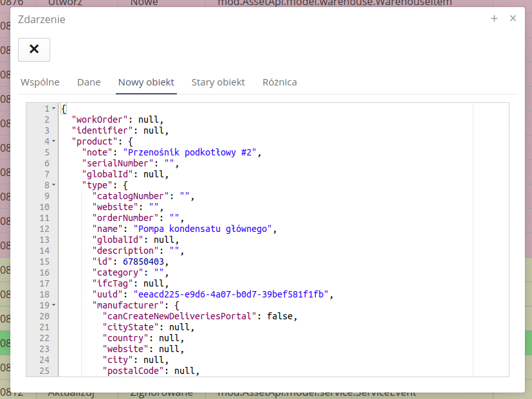Image resolution: width=532 pixels, height=399 pixels.
Task: Collapse the "manufacturer" block at line 19
Action: click(x=54, y=305)
